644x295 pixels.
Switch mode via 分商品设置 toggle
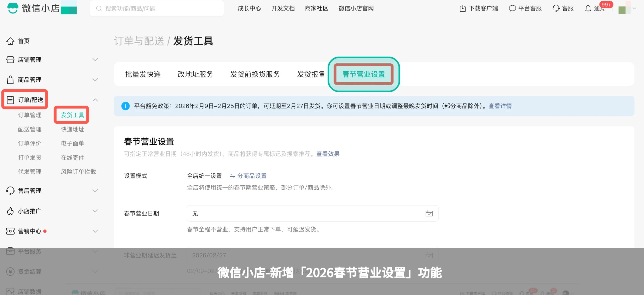[x=248, y=176]
